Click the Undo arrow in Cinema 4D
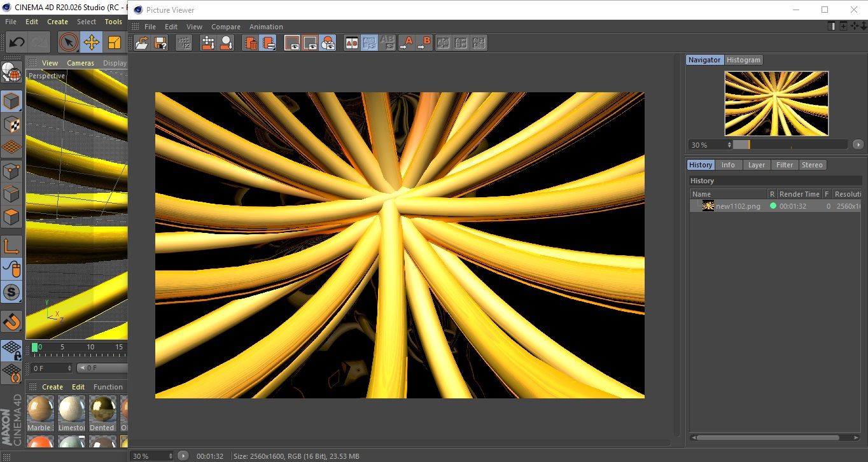868x462 pixels. coord(17,43)
